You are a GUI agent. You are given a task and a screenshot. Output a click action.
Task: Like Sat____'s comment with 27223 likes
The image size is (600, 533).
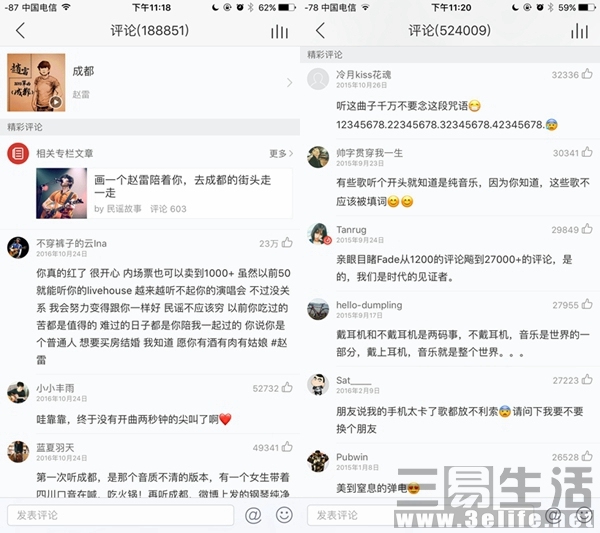(587, 380)
